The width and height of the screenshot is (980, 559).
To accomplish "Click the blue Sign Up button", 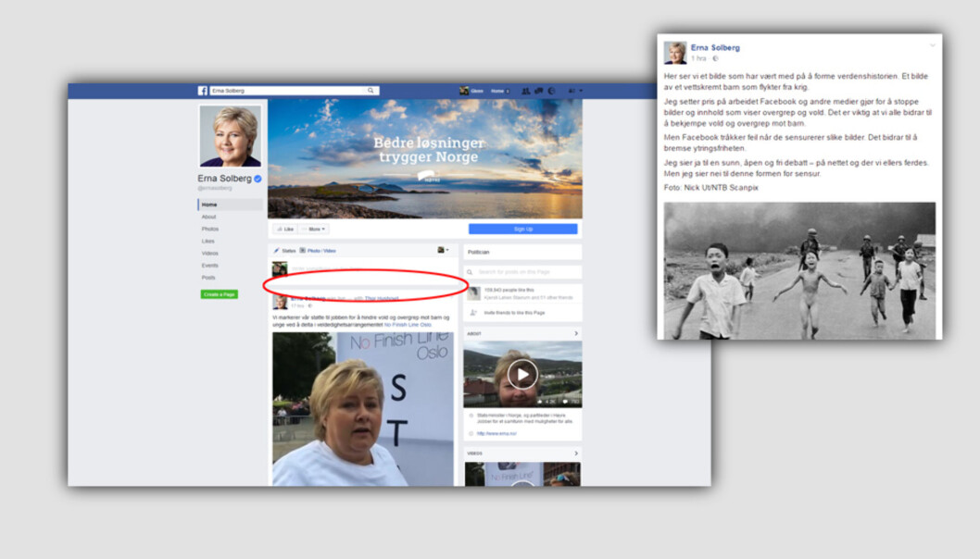I will [523, 230].
